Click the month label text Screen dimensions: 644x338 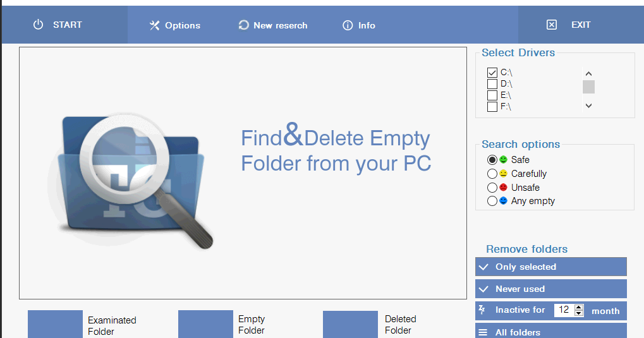click(x=605, y=311)
